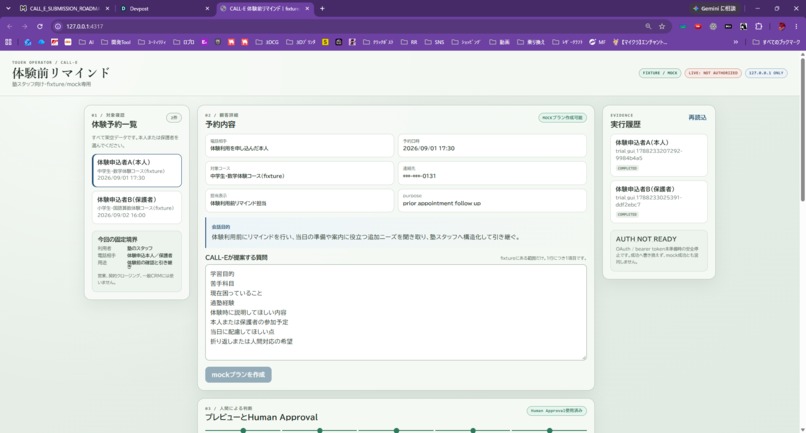Click the 通塾経験 line in questions
The height and width of the screenshot is (433, 806).
[x=222, y=303]
